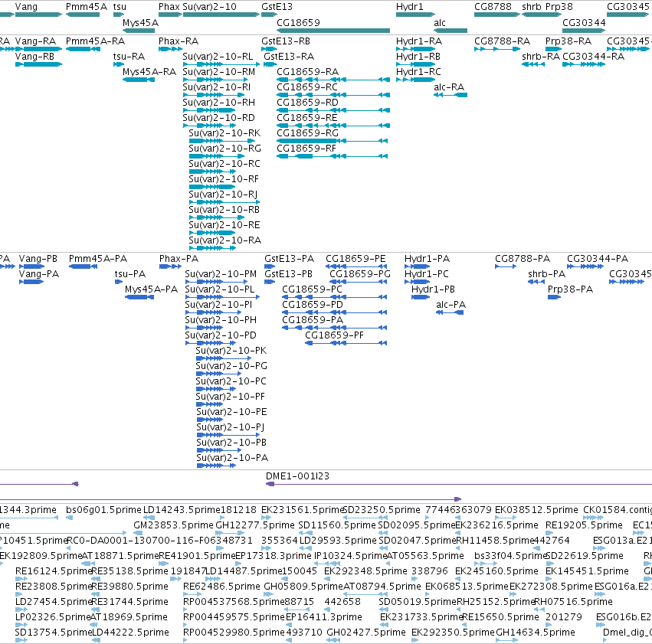Screen dimensions: 652x644
Task: Select the 'LP02326.5prime' EST label
Action: [53, 617]
